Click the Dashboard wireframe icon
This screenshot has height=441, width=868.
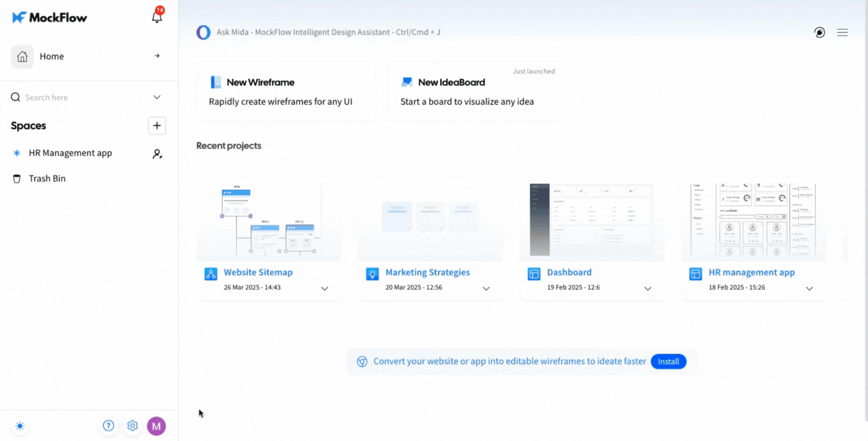pyautogui.click(x=534, y=274)
